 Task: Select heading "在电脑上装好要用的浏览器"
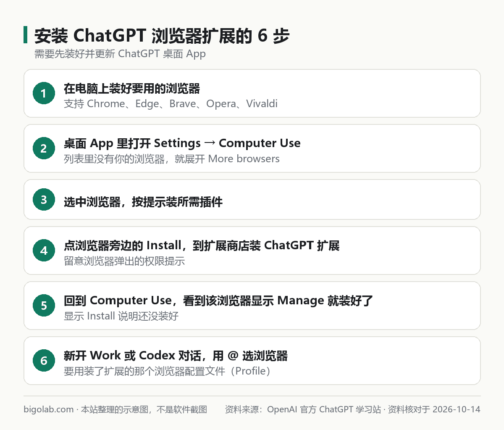tap(132, 89)
